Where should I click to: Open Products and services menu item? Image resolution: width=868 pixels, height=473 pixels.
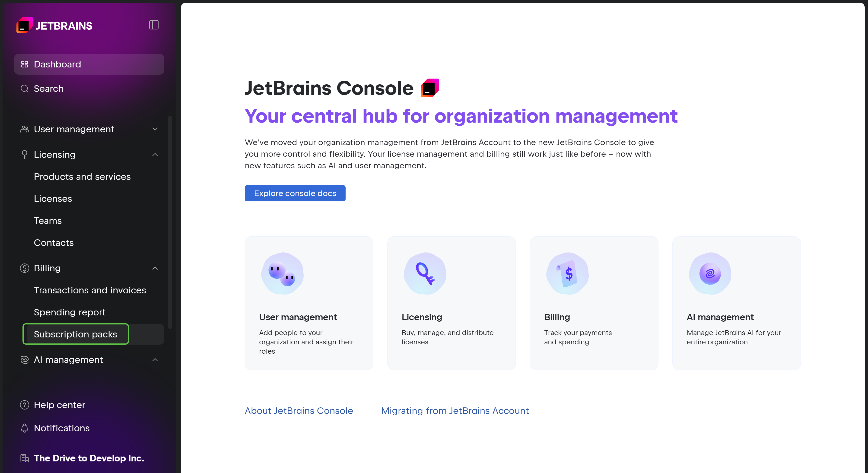click(82, 177)
